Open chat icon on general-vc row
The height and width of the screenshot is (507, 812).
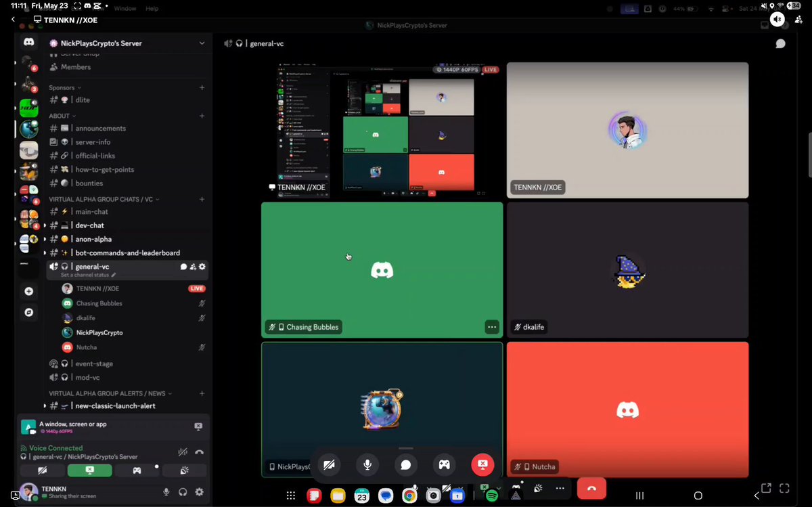click(183, 267)
